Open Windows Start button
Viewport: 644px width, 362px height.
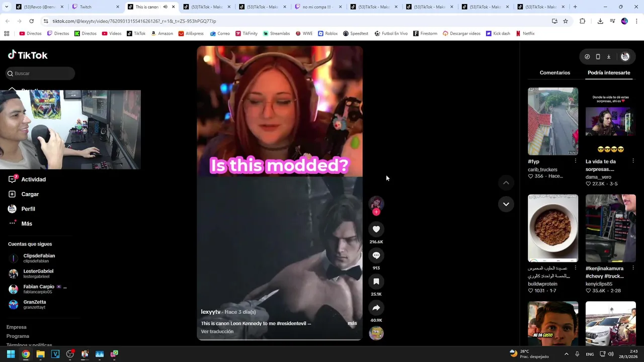click(x=11, y=354)
